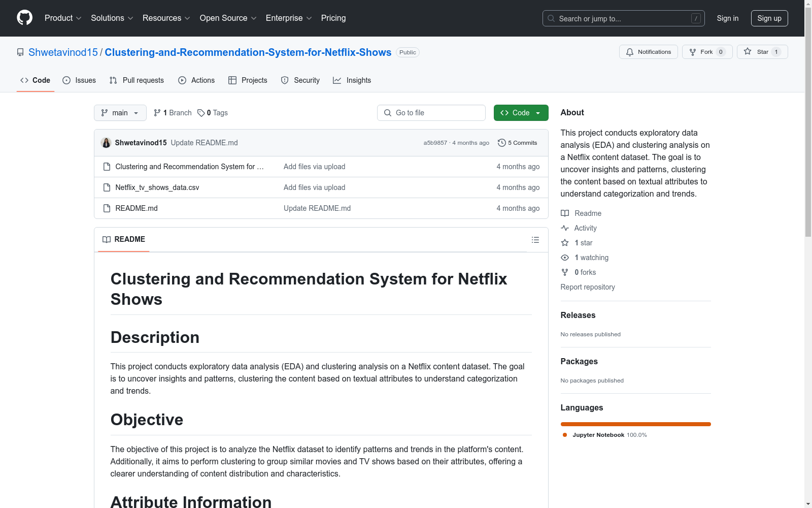The height and width of the screenshot is (508, 812).
Task: Open the Actions tab
Action: [x=196, y=80]
